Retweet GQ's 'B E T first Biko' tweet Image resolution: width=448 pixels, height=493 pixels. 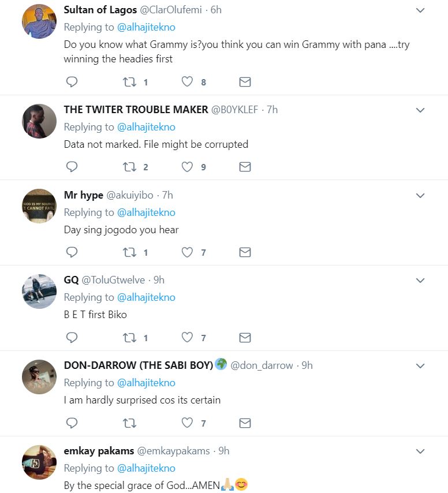click(129, 338)
